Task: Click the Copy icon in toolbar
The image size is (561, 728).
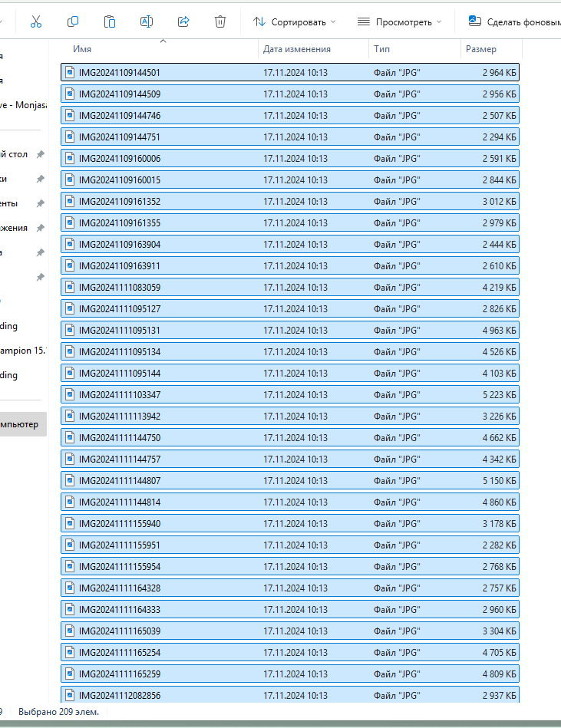Action: (x=73, y=21)
